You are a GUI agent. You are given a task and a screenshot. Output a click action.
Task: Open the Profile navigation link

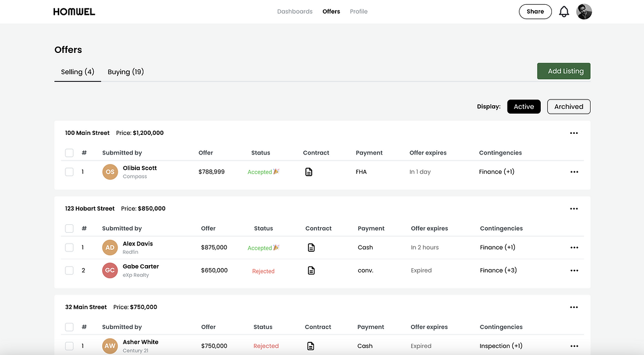(x=359, y=12)
